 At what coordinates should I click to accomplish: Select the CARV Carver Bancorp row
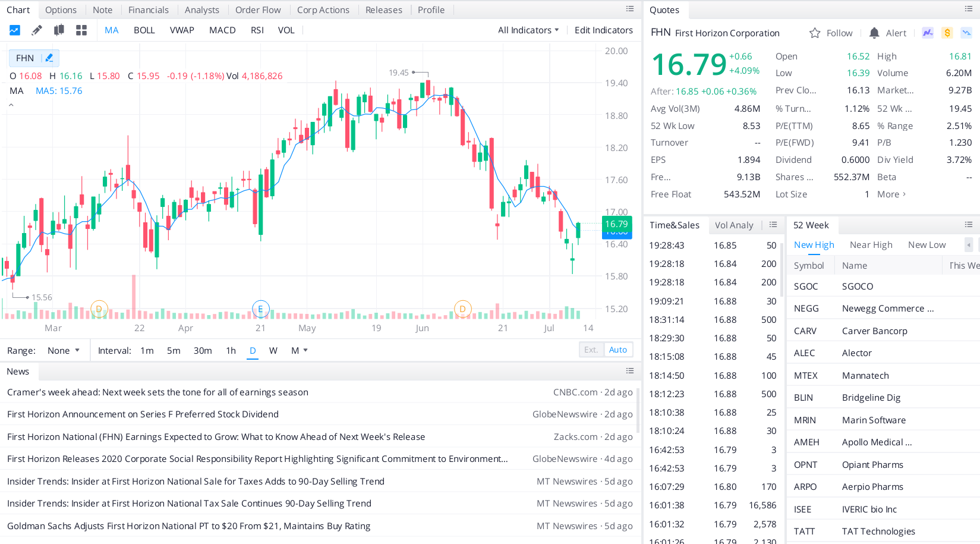(x=883, y=331)
